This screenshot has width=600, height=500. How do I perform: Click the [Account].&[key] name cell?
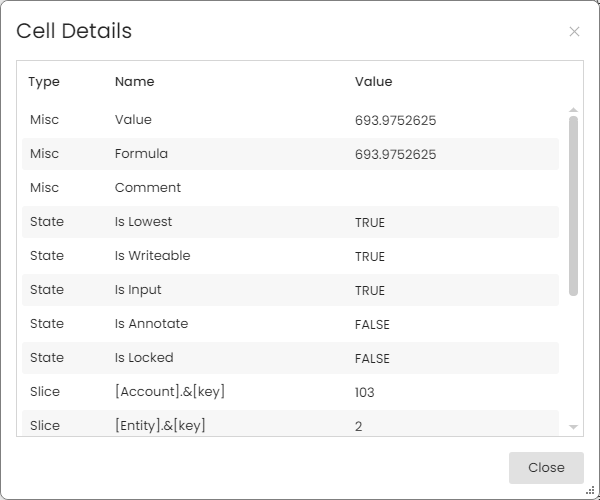(x=170, y=392)
